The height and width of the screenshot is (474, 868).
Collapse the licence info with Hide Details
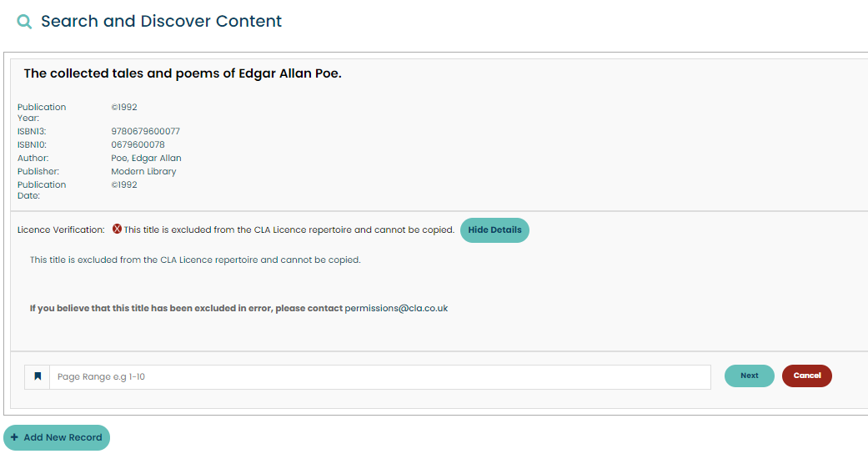coord(494,230)
